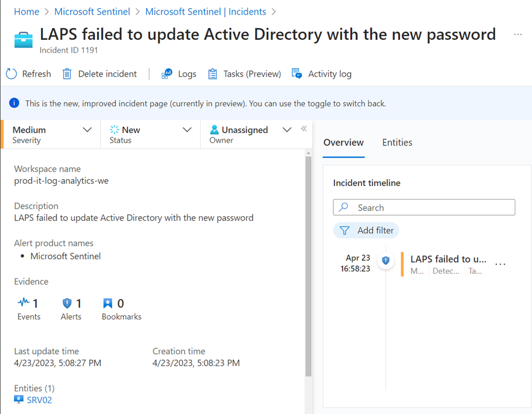Viewport: 532px width, 414px height.
Task: Click the Refresh icon
Action: click(11, 74)
